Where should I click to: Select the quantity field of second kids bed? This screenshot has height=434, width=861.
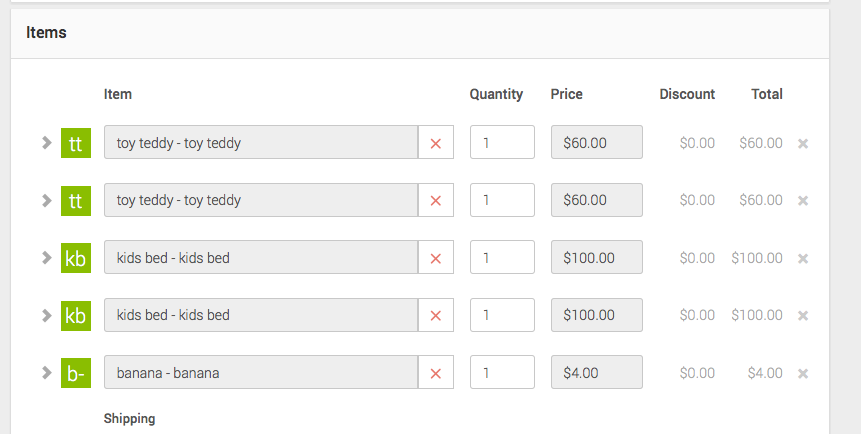coord(502,315)
